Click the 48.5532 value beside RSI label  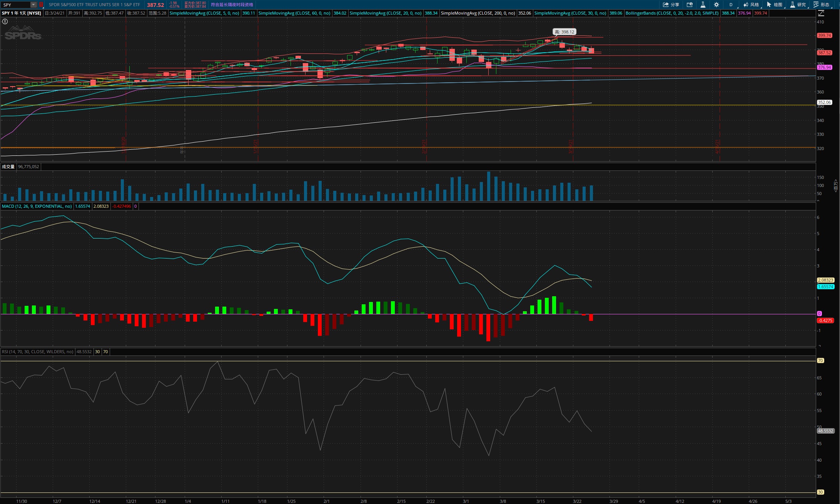tap(84, 352)
